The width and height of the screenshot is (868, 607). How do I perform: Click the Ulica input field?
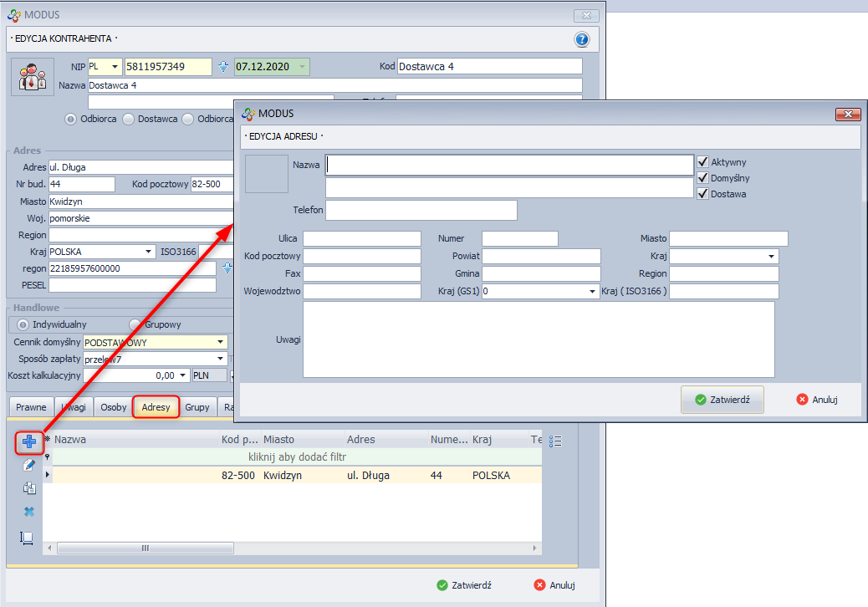[x=361, y=239]
